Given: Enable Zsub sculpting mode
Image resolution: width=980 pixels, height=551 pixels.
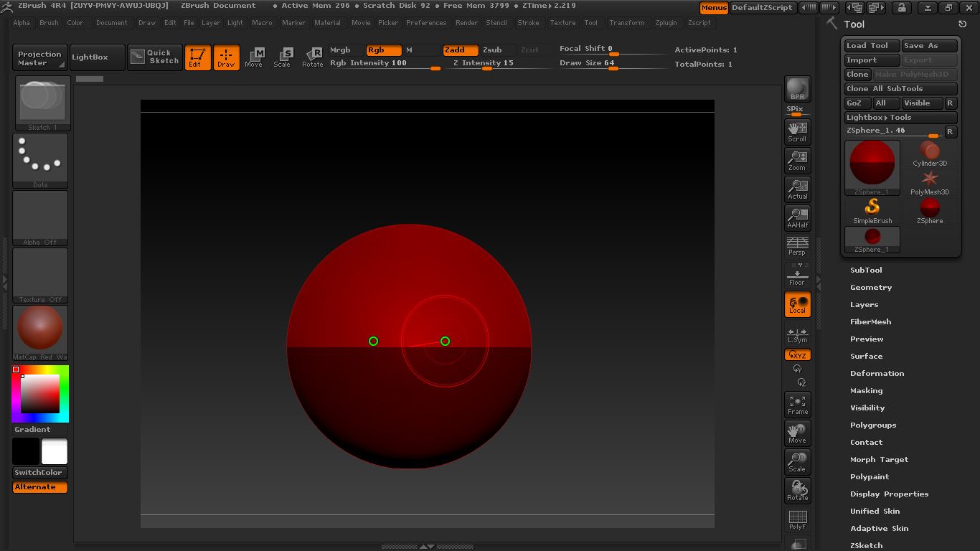Looking at the screenshot, I should (492, 50).
